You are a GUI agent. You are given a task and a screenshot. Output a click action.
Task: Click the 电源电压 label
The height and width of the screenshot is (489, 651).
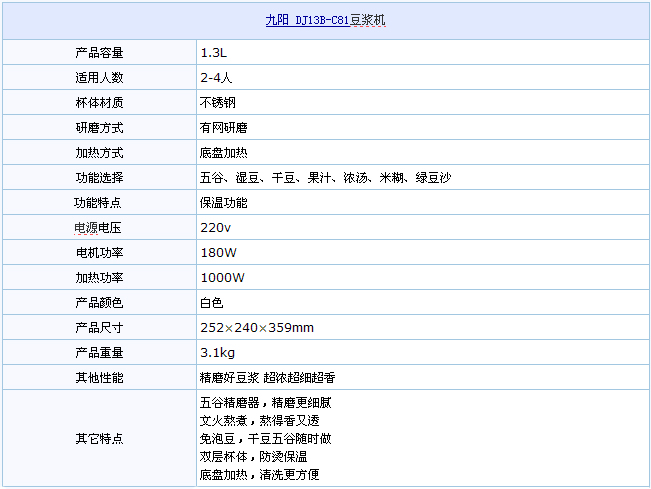click(99, 228)
